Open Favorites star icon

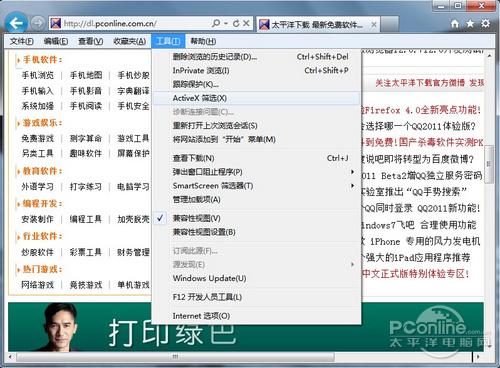click(470, 23)
